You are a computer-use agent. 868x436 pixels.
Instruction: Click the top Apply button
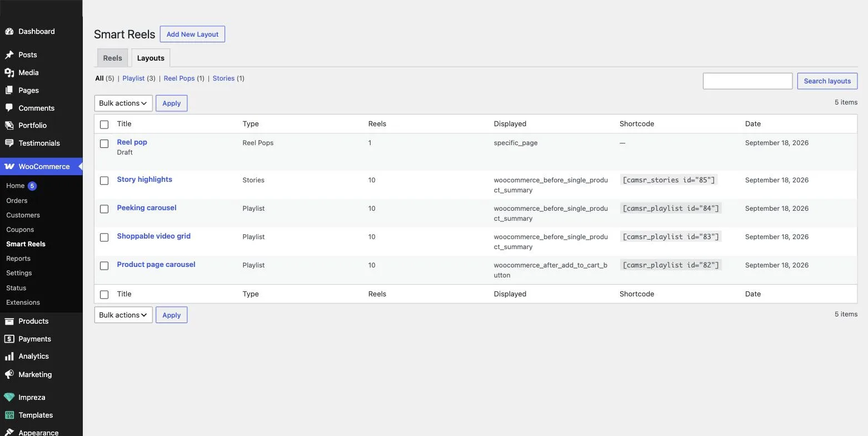tap(171, 103)
